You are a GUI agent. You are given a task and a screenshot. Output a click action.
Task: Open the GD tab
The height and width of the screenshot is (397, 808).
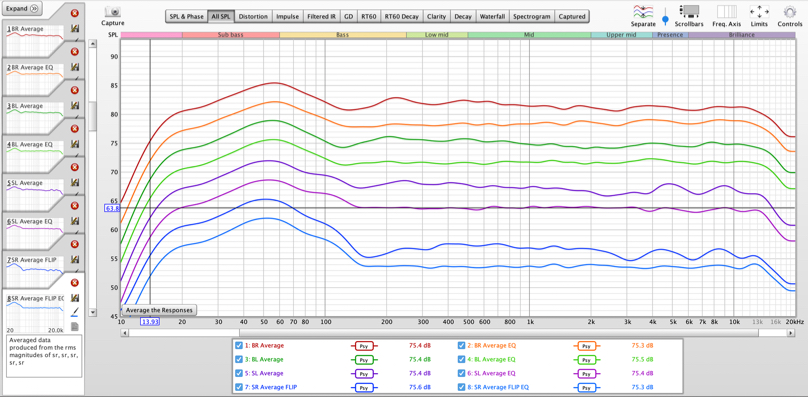tap(349, 16)
